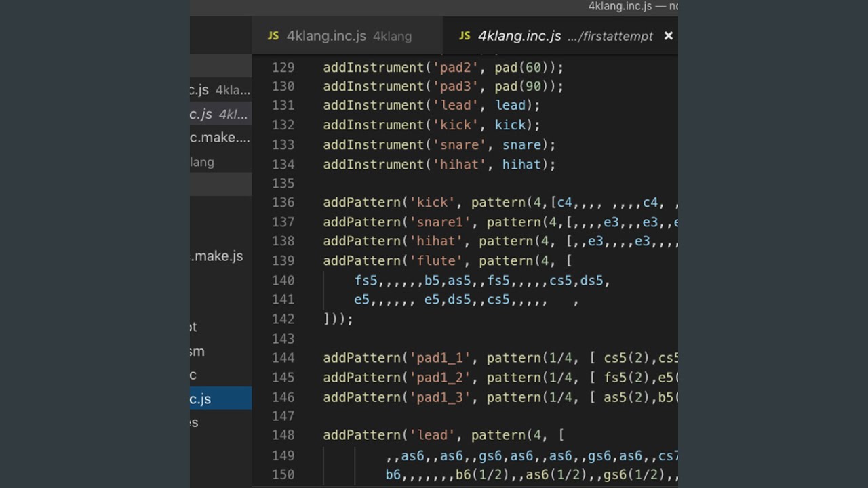
Task: Open the c.make... entry in sidebar
Action: pos(220,138)
